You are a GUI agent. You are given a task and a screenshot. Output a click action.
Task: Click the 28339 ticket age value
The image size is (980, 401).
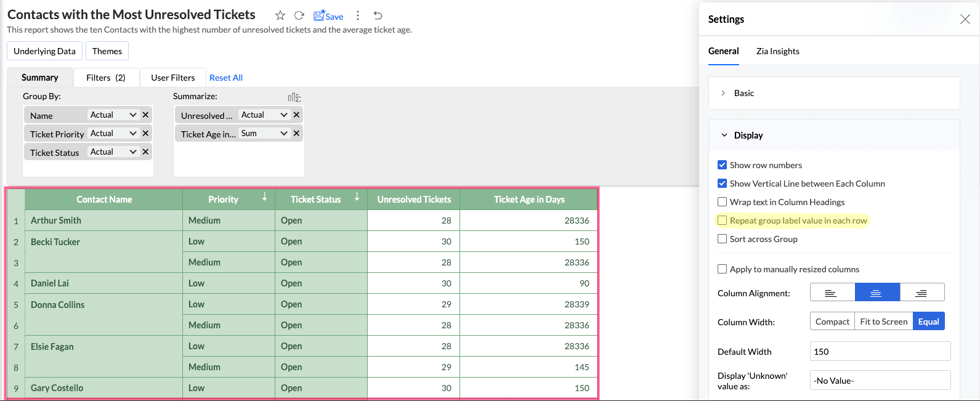point(577,304)
